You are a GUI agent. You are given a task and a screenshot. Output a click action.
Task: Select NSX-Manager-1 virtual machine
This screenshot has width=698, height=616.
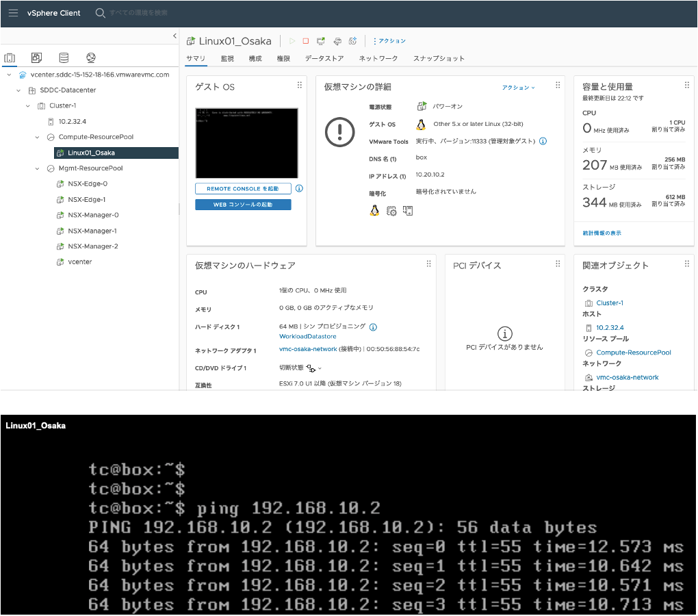pos(92,231)
